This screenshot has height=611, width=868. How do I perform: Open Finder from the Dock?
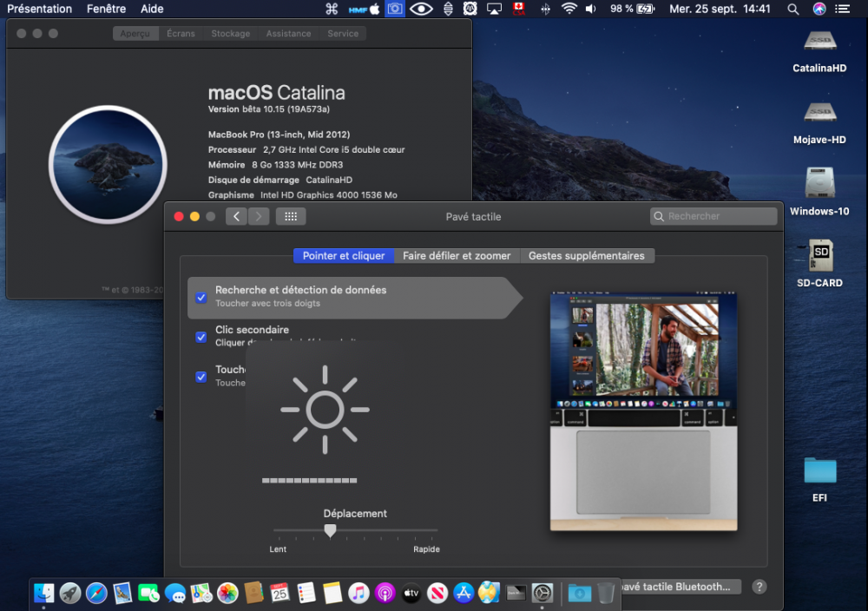point(43,594)
